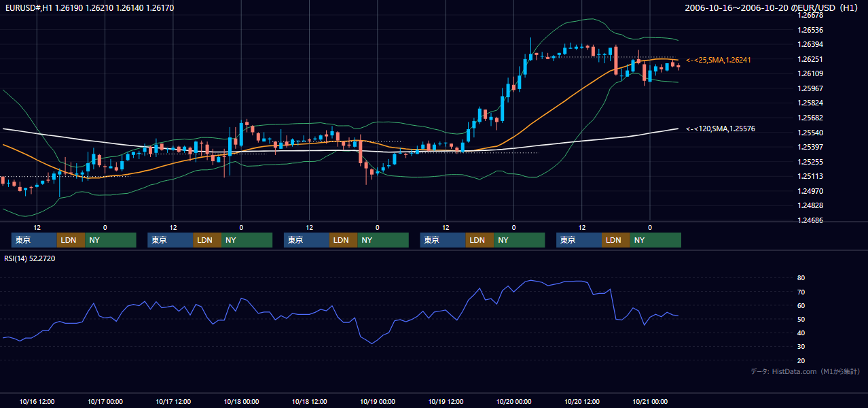Click price axis value 1.25540
This screenshot has height=408, width=868.
(x=810, y=133)
